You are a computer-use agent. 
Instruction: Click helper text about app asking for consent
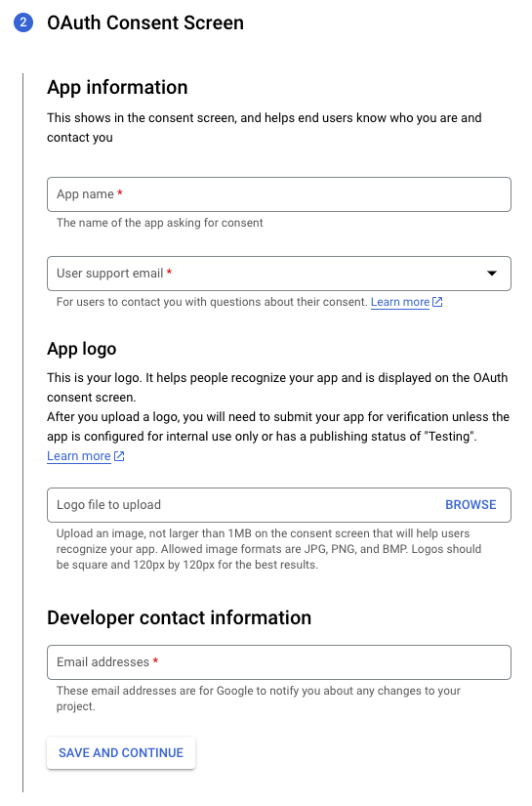[160, 223]
